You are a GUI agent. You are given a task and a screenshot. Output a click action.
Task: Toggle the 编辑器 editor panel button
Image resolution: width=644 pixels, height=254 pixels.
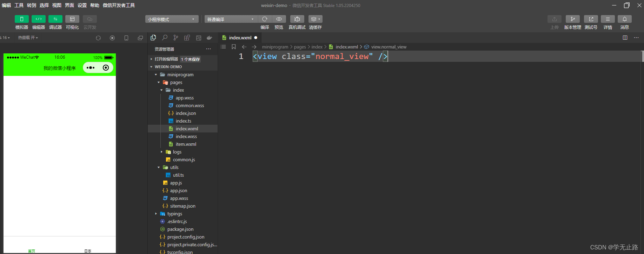[x=39, y=19]
